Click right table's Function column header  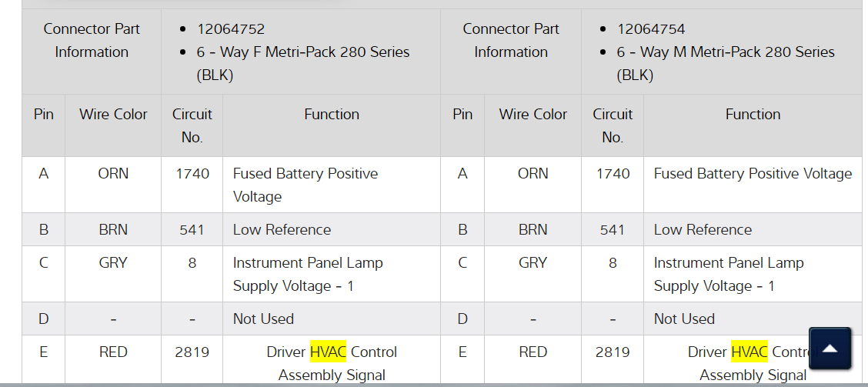753,115
